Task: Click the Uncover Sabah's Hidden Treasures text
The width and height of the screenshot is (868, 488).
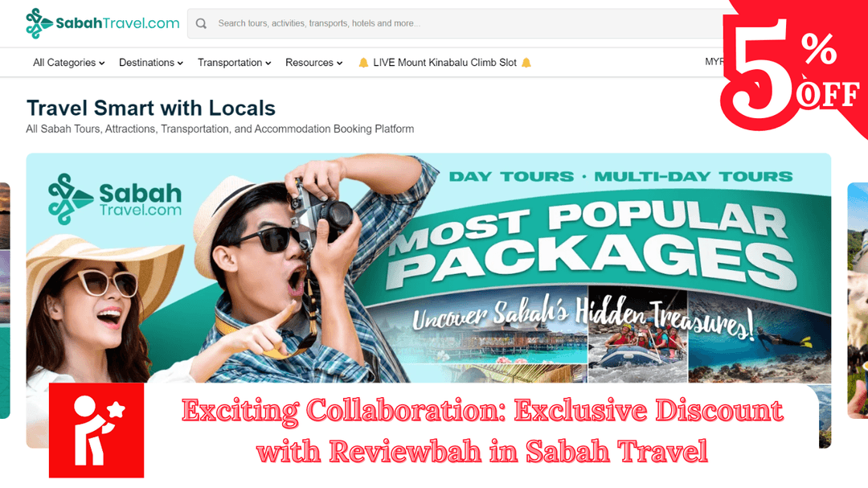Action: [x=583, y=318]
